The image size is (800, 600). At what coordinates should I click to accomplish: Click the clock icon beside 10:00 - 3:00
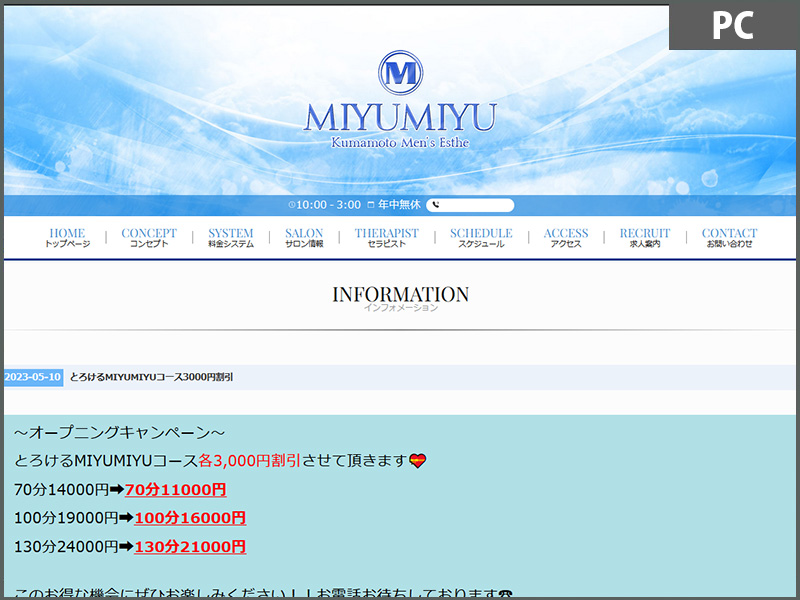coord(291,205)
